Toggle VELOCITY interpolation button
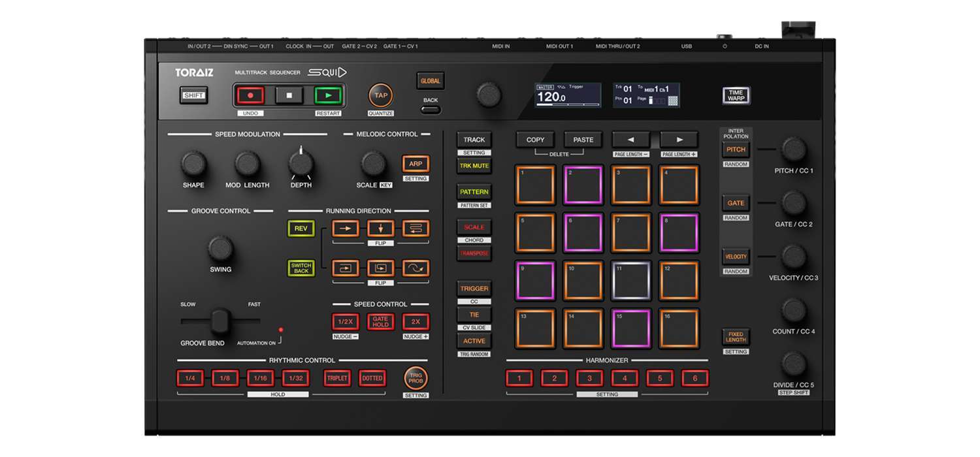980x457 pixels. (736, 257)
